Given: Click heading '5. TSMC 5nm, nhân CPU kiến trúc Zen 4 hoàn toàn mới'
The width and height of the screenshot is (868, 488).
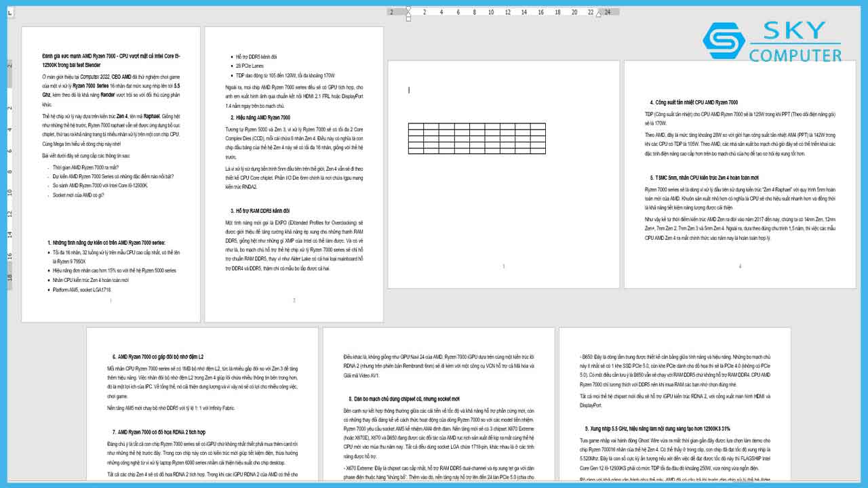Looking at the screenshot, I should tap(704, 178).
